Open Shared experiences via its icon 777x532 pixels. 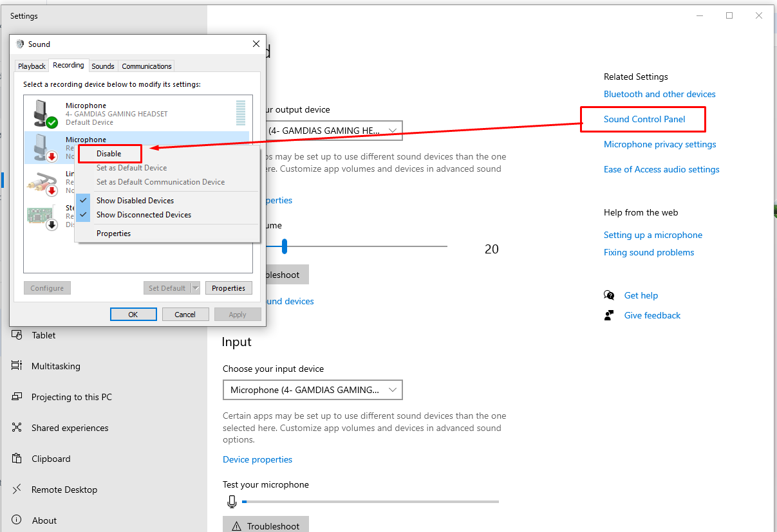click(x=17, y=428)
